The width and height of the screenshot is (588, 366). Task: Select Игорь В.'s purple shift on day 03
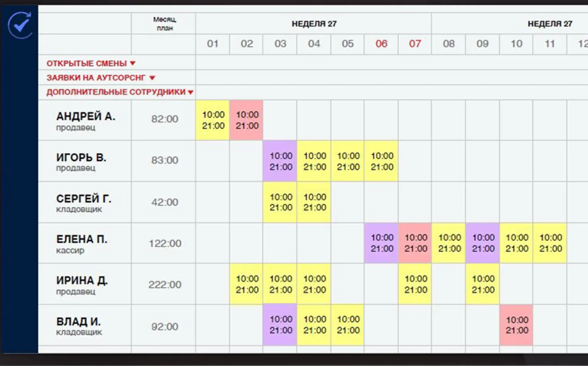tap(280, 161)
